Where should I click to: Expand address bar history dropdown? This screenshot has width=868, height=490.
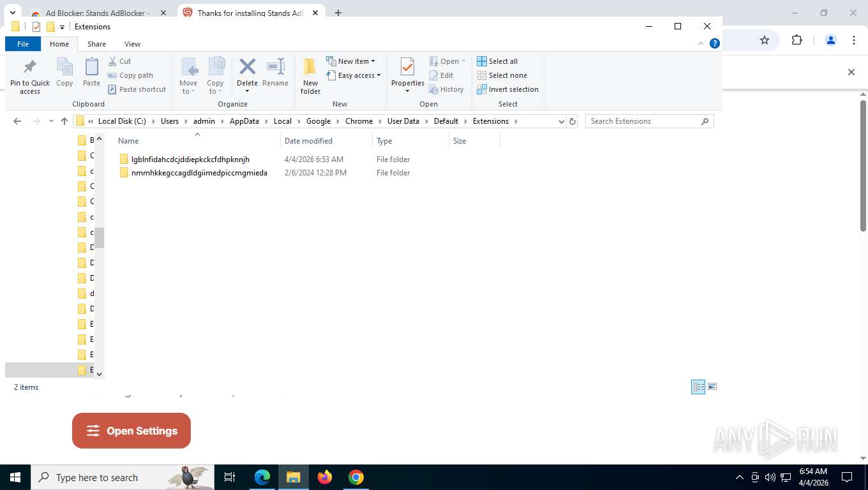point(561,121)
